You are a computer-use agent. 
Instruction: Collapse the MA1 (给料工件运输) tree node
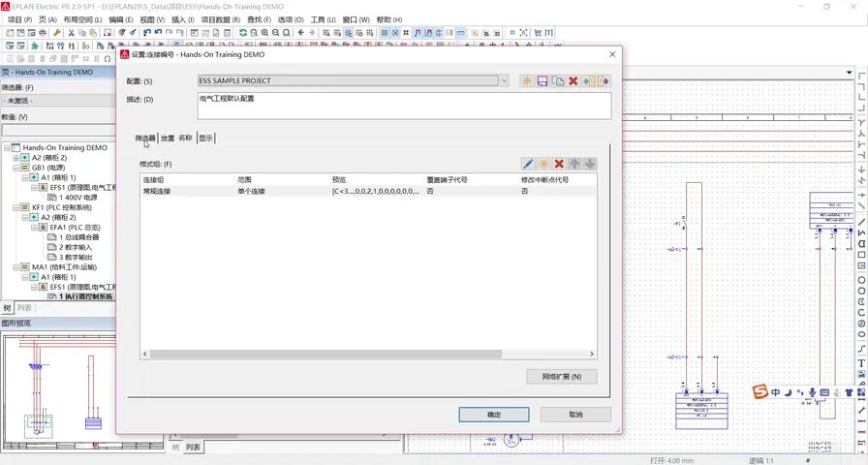15,267
